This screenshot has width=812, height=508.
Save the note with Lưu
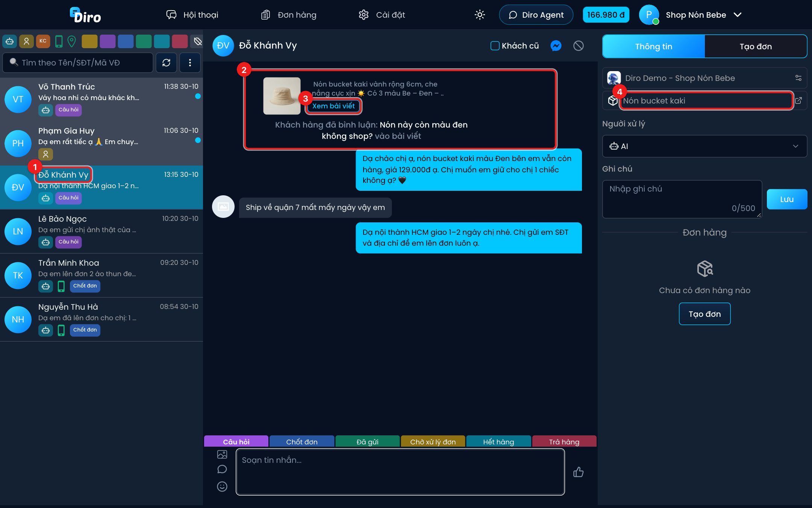tap(787, 199)
